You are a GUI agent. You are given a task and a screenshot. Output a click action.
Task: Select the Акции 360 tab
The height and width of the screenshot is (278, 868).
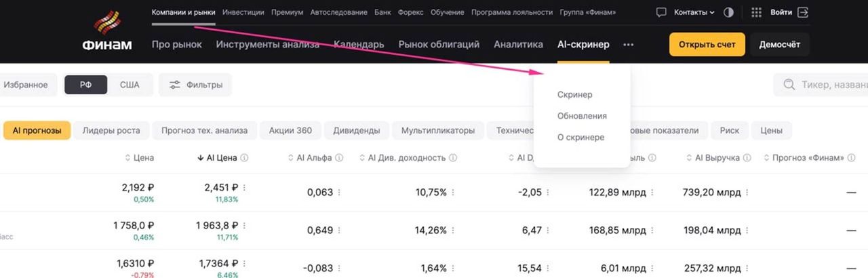point(290,131)
